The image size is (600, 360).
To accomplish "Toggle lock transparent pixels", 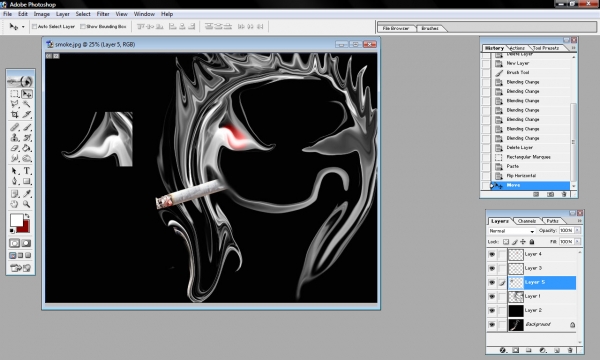I will coord(506,242).
